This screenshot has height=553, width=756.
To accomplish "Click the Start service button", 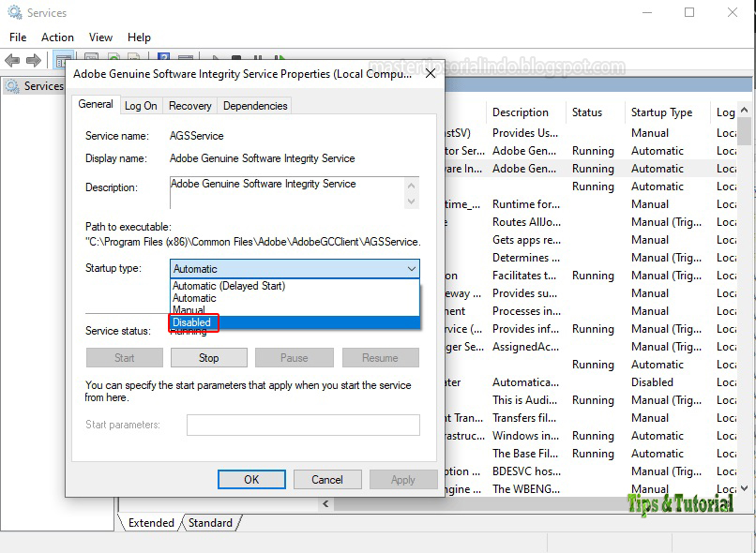I will (x=125, y=357).
